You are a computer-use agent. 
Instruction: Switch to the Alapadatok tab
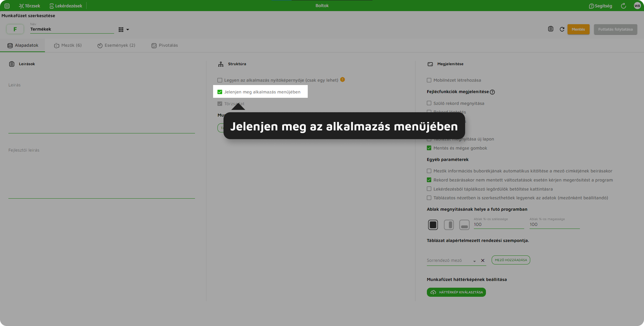[23, 45]
